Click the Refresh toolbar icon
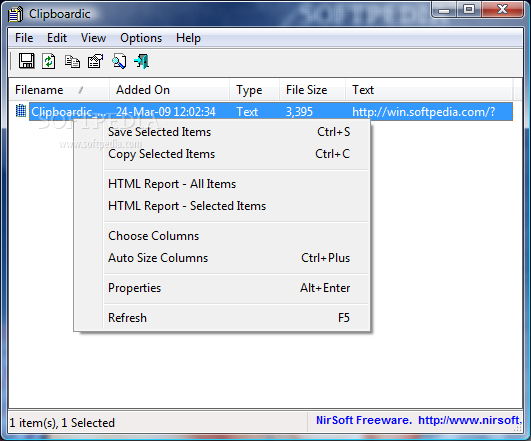531x441 pixels. coord(49,61)
